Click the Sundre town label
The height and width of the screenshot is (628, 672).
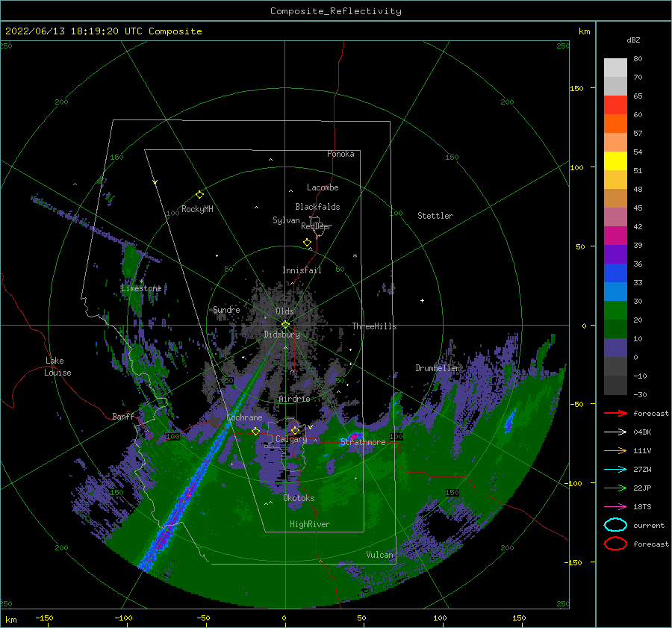[227, 309]
